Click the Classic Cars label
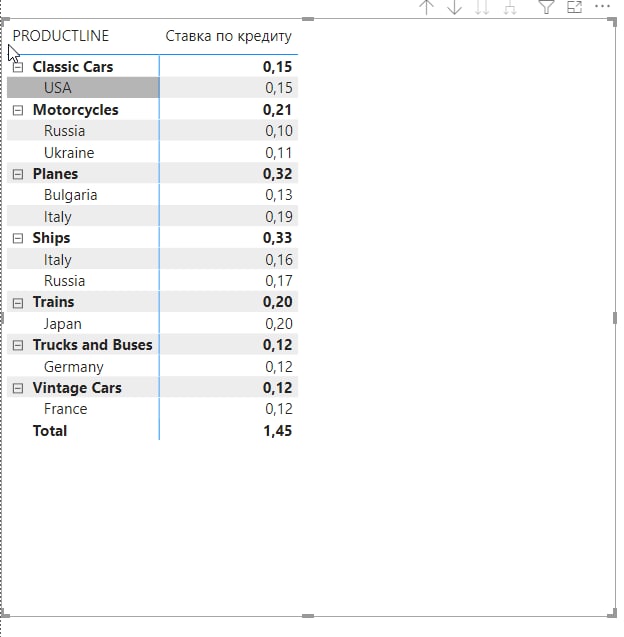This screenshot has height=637, width=624. coord(73,67)
